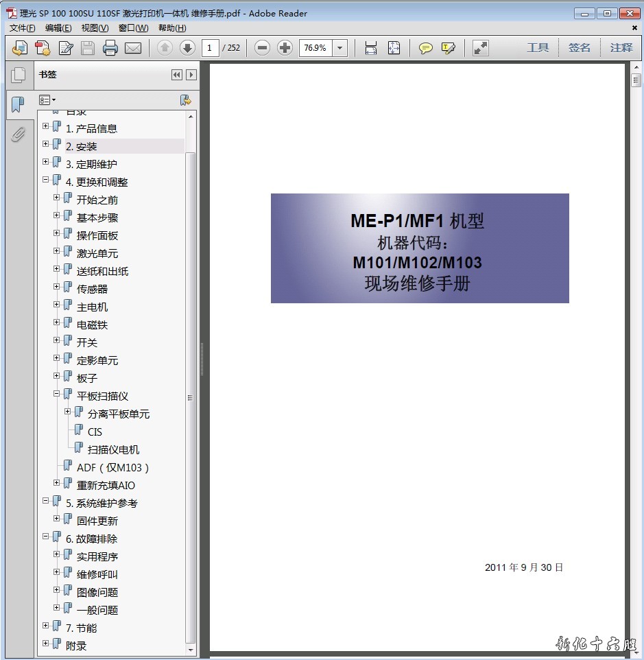Screen dimensions: 644x660
Task: Go to next page arrow button
Action: (187, 48)
